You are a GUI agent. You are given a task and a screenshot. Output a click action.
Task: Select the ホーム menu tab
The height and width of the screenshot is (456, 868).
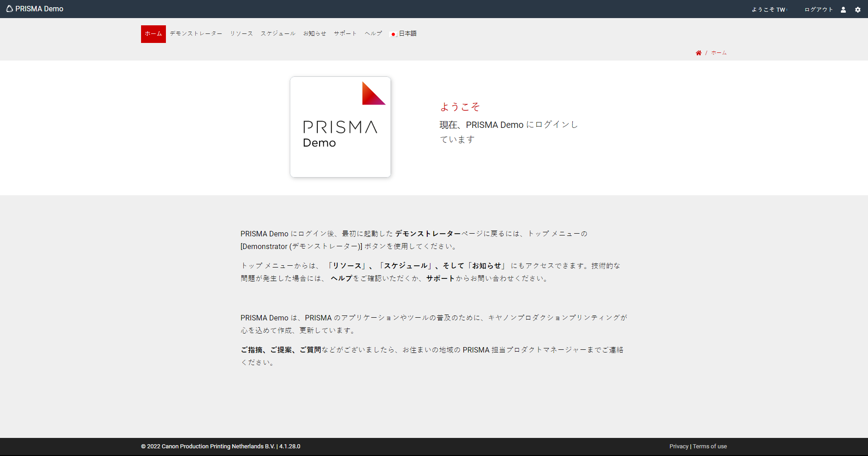153,34
